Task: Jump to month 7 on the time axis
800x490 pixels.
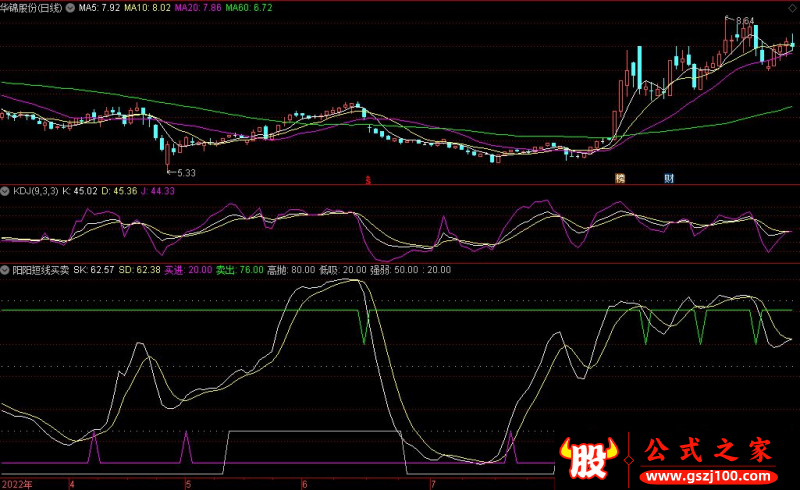Action: (x=433, y=483)
